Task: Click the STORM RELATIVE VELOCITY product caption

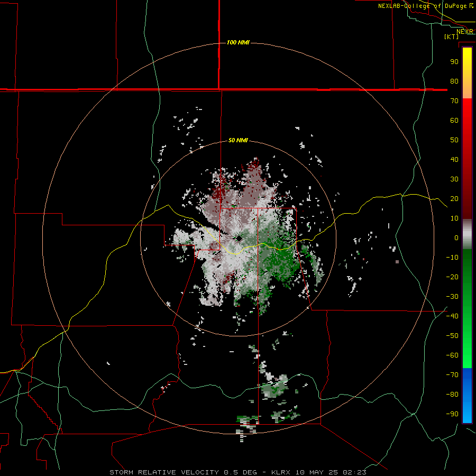Action: pyautogui.click(x=238, y=472)
